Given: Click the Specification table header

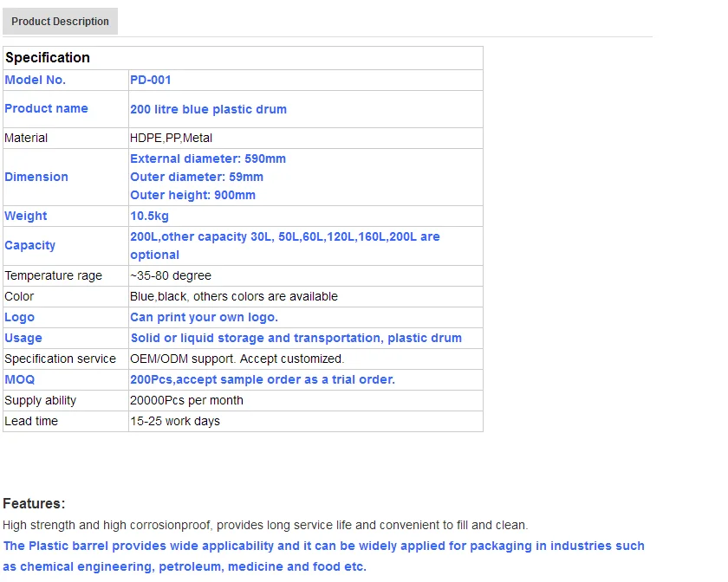Looking at the screenshot, I should click(48, 58).
